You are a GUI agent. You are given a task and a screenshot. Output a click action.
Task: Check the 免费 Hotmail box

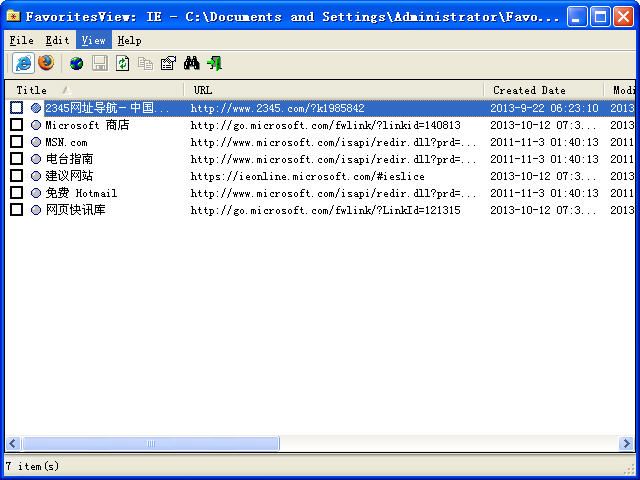pyautogui.click(x=16, y=193)
